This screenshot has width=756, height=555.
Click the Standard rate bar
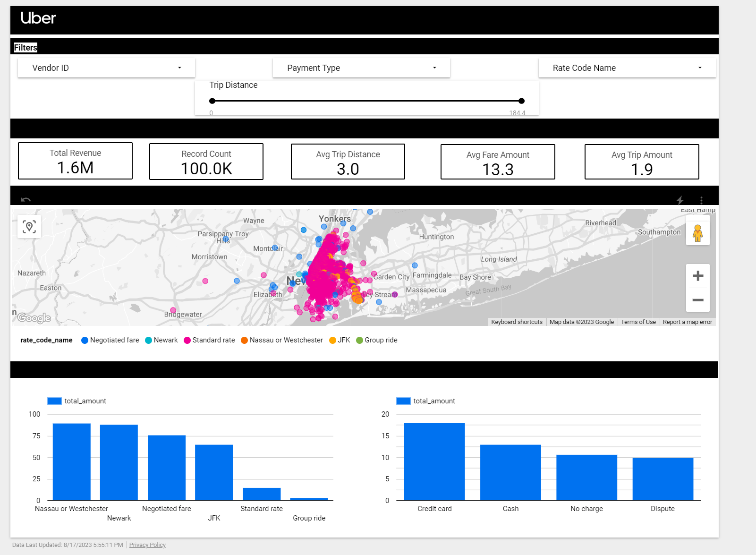coord(262,494)
